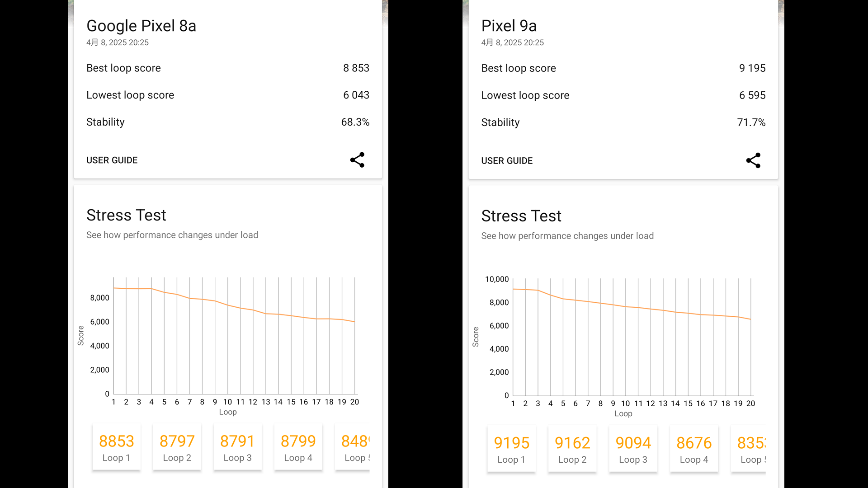Tap partially visible Loop 5 tile on Pixel 8a

pos(354,447)
